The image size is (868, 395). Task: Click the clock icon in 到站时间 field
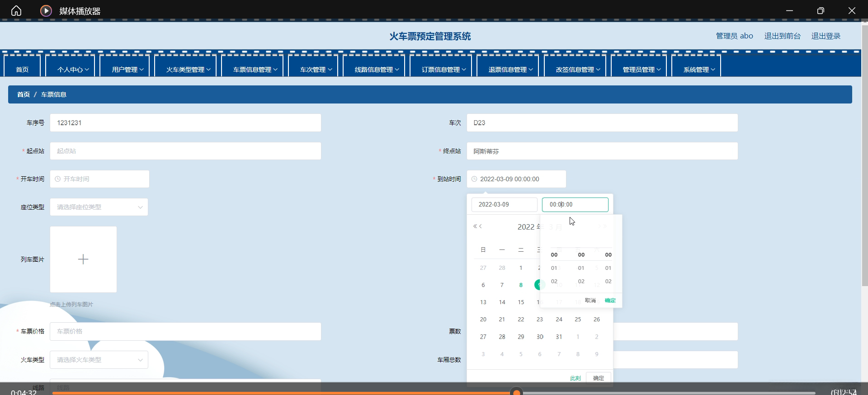tap(474, 179)
